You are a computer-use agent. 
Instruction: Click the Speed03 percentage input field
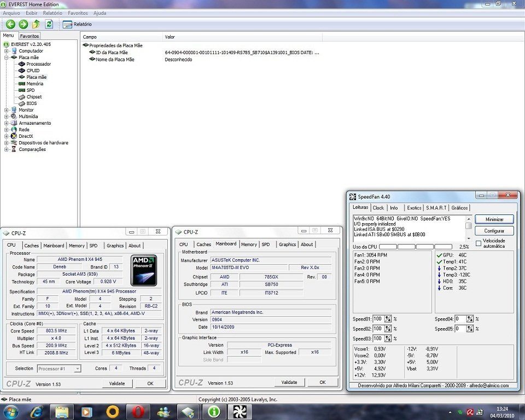(378, 339)
